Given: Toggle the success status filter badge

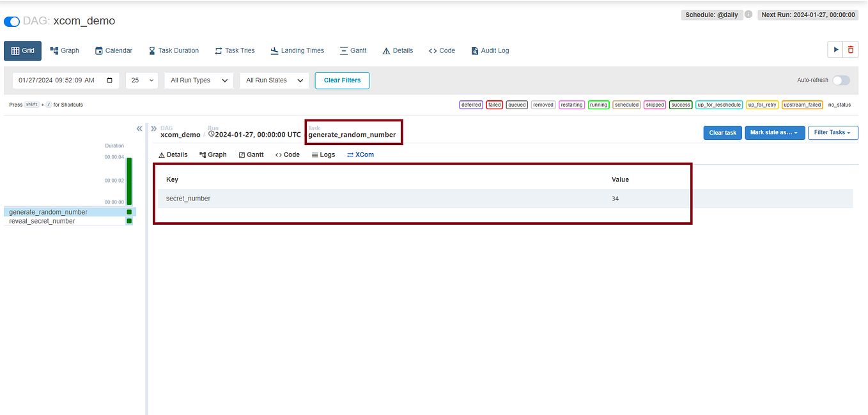Looking at the screenshot, I should pos(680,104).
